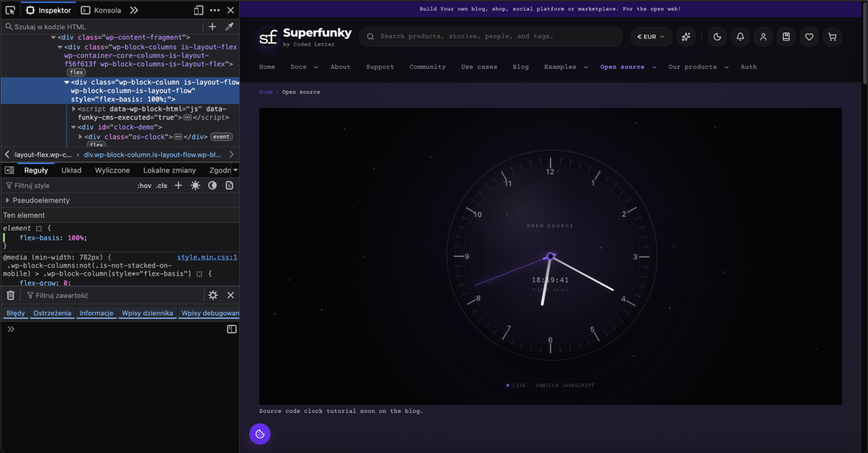Open cookie settings button at bottom
The width and height of the screenshot is (868, 453).
click(260, 434)
